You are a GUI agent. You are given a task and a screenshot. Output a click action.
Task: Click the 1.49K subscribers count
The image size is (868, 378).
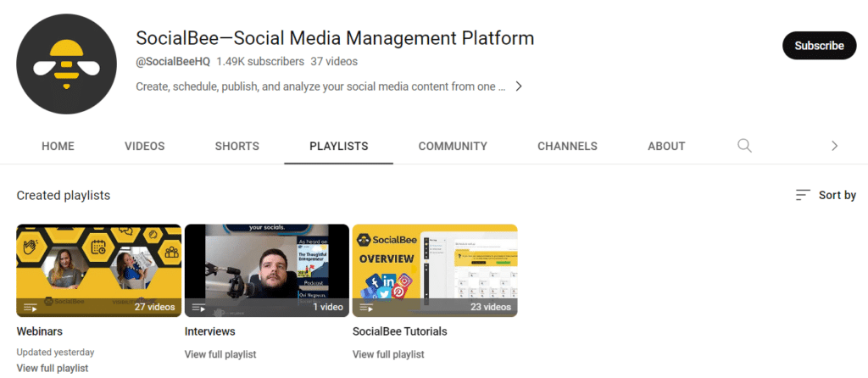coord(260,61)
